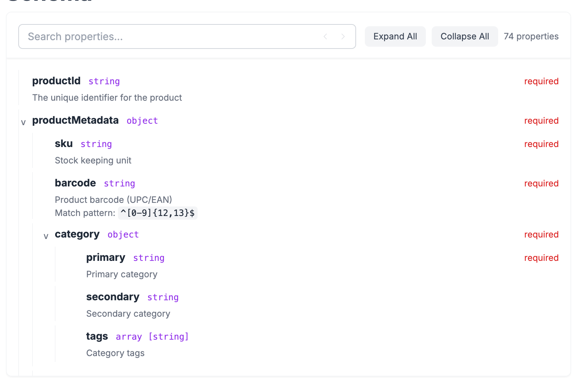Viewport: 588px width, 386px height.
Task: Click the next search result chevron icon
Action: point(343,36)
